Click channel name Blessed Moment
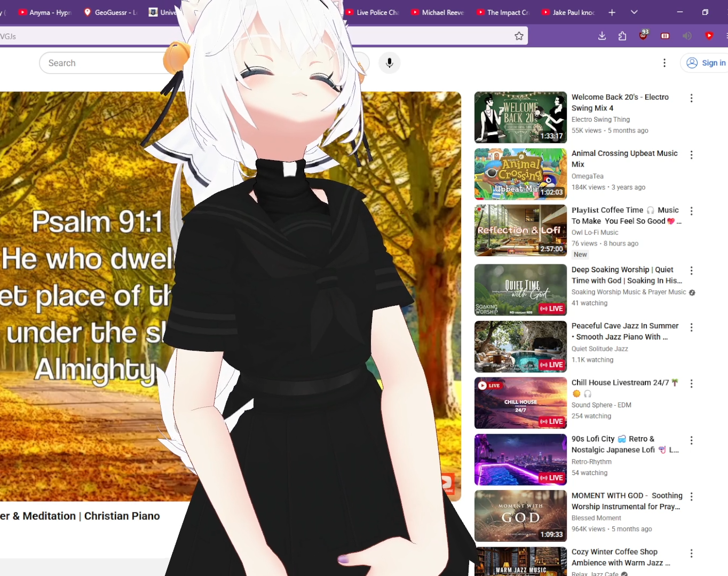728x576 pixels. click(x=596, y=518)
